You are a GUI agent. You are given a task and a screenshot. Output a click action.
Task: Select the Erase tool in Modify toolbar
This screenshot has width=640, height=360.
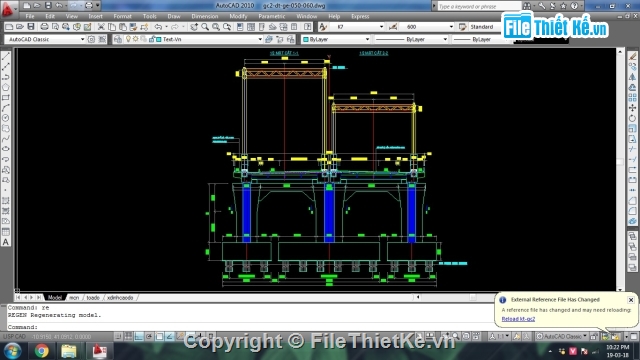click(632, 56)
